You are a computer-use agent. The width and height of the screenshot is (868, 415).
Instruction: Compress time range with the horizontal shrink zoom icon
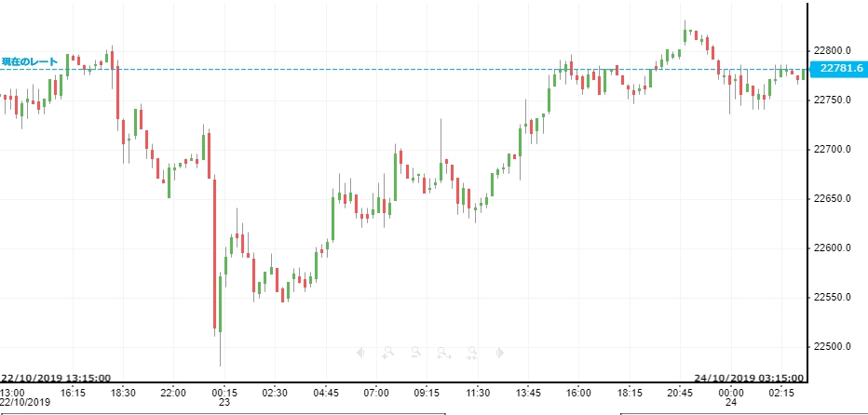tap(472, 353)
